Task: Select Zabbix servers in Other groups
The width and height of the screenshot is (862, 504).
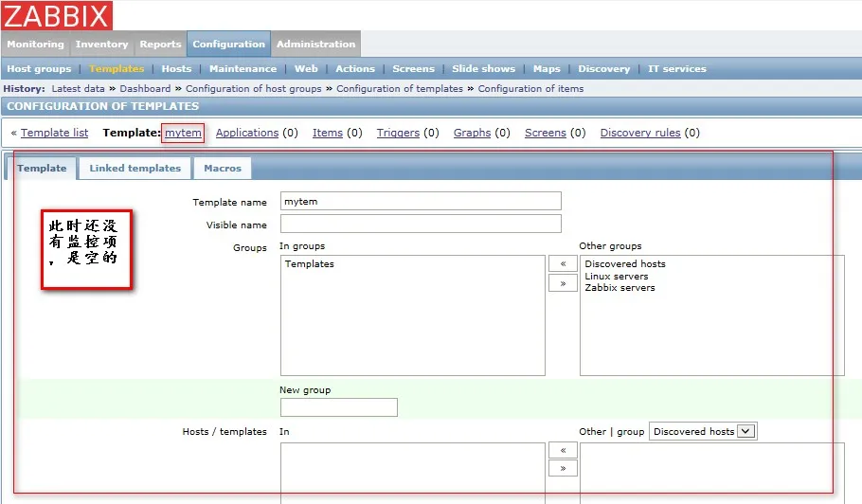Action: pyautogui.click(x=620, y=288)
